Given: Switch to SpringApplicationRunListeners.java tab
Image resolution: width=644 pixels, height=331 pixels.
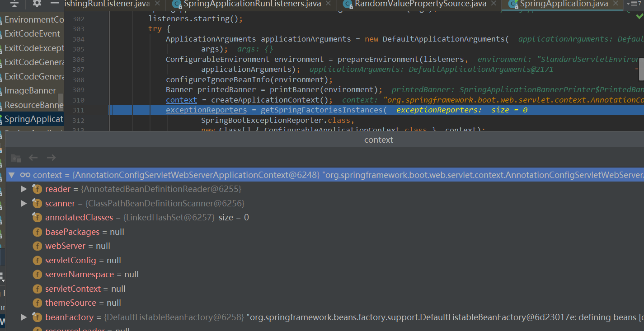Looking at the screenshot, I should [x=253, y=4].
